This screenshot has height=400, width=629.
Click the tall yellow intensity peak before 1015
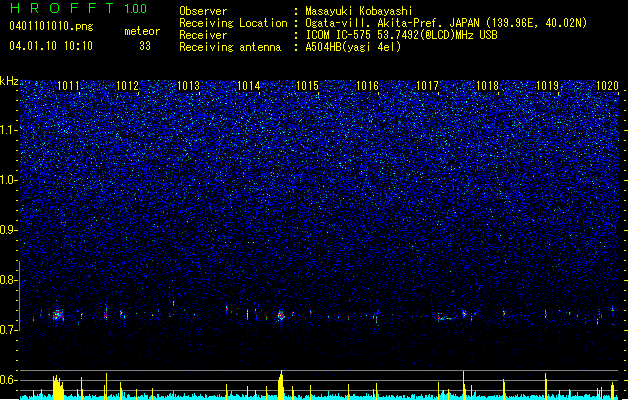coord(281,385)
